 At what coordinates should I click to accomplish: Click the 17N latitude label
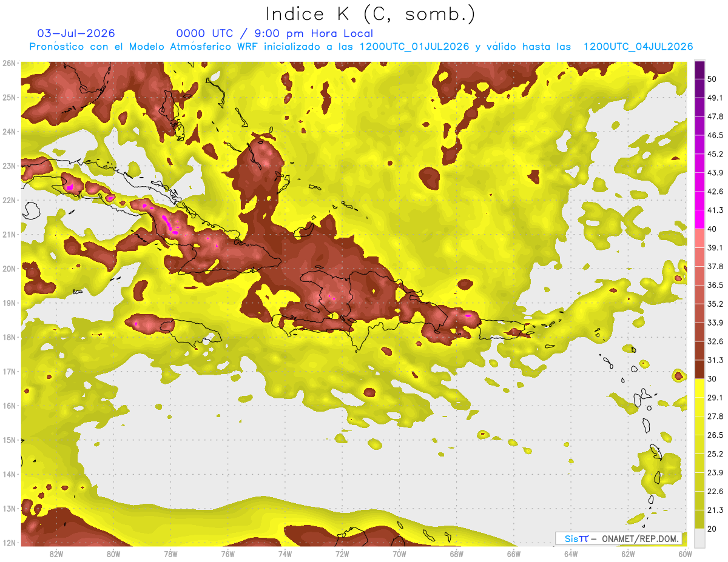tap(9, 372)
